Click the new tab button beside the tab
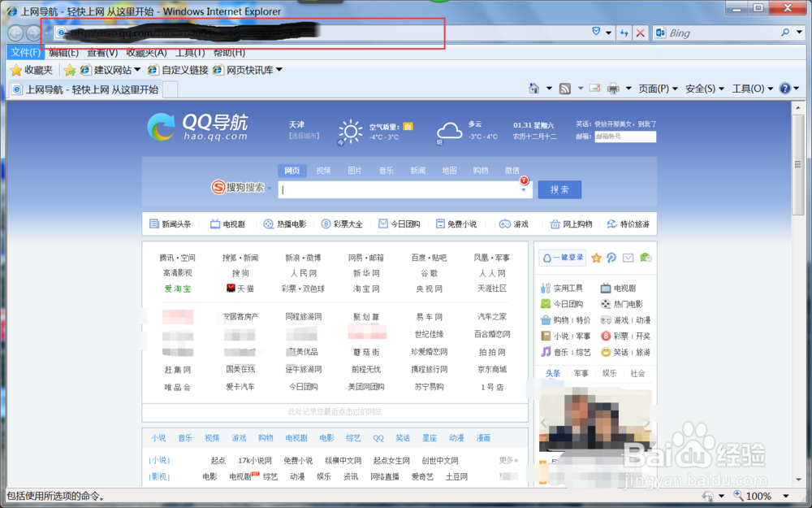This screenshot has width=812, height=508. coord(171,89)
